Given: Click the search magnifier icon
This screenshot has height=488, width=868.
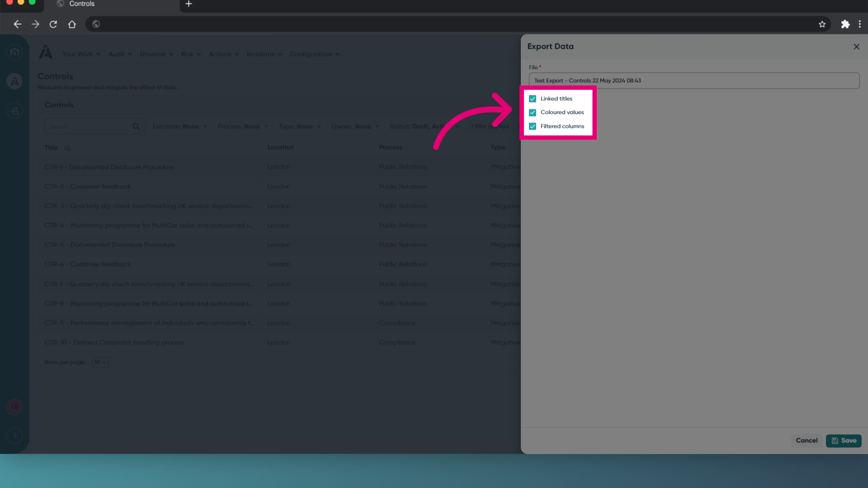Looking at the screenshot, I should coord(136,127).
